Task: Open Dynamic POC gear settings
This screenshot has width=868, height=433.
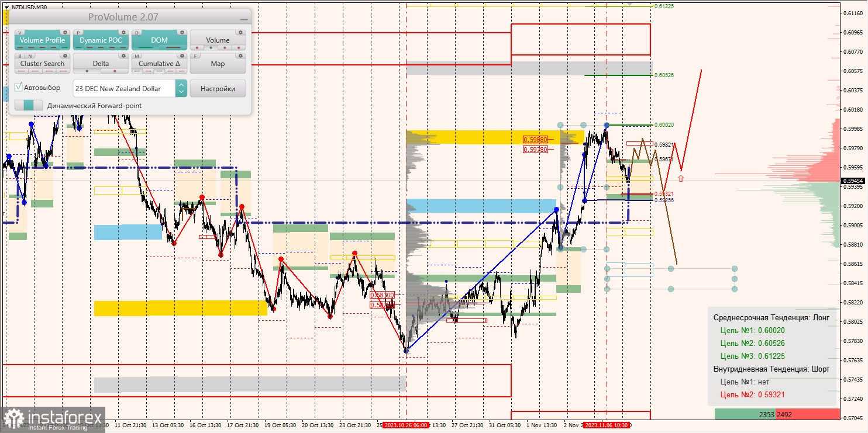Action: pyautogui.click(x=123, y=32)
